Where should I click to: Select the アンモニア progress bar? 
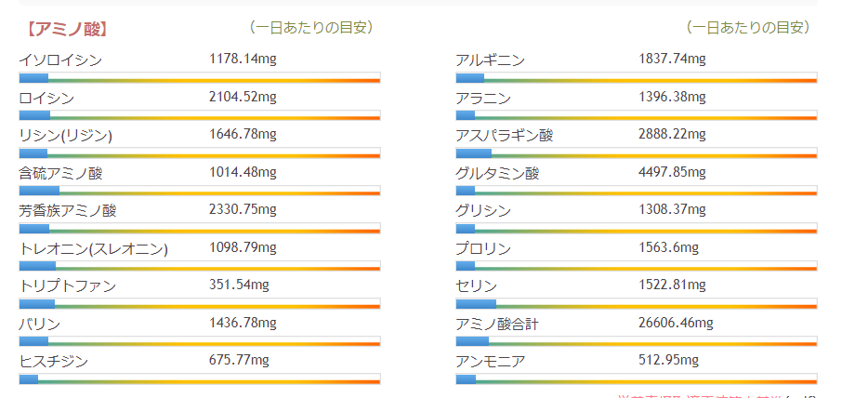tap(637, 378)
